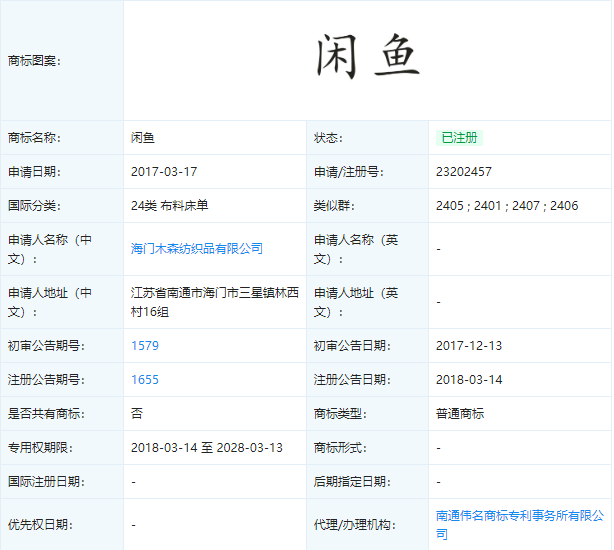This screenshot has width=614, height=550.
Task: Click trademark type value 普通商标
Action: (x=460, y=414)
